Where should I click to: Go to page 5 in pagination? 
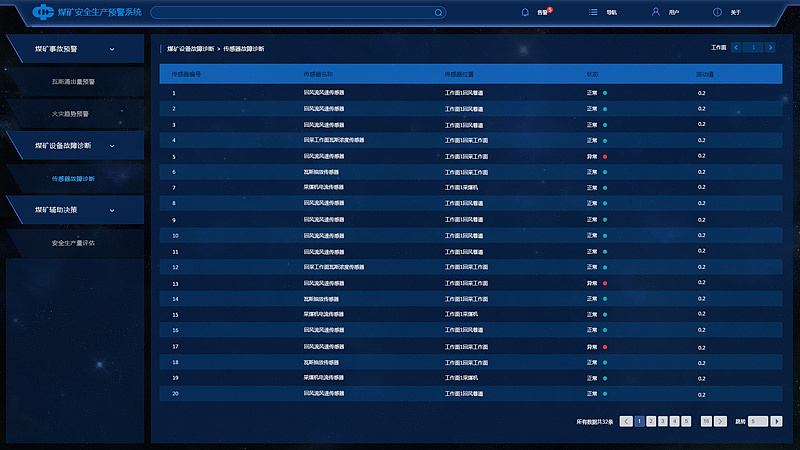pos(686,421)
